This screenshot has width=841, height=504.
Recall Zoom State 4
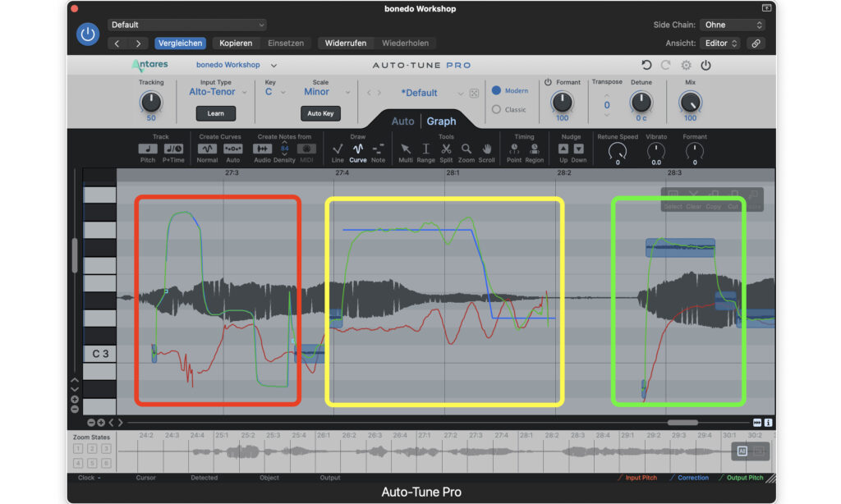pos(78,463)
